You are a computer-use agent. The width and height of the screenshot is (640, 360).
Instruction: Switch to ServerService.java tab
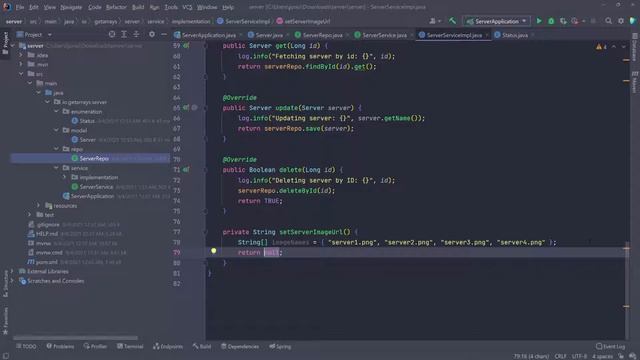383,35
